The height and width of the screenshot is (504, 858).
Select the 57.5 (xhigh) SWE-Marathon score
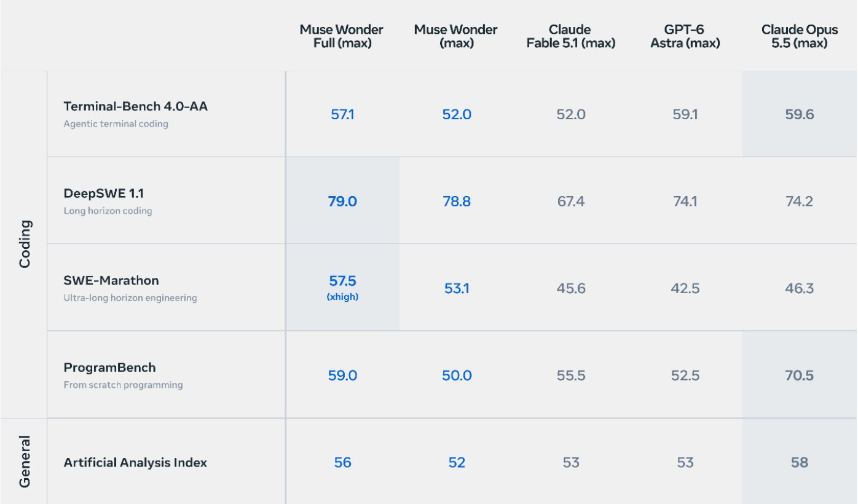click(342, 287)
